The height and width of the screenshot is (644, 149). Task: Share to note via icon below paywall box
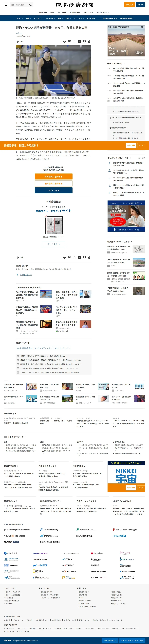(74, 257)
